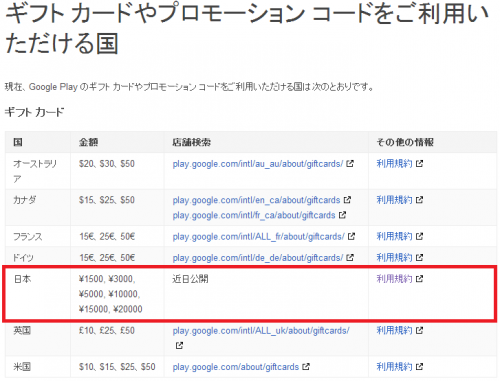Image resolution: width=500 pixels, height=381 pixels.
Task: Click external icon beside 利用規約 in フランス row
Action: (419, 236)
